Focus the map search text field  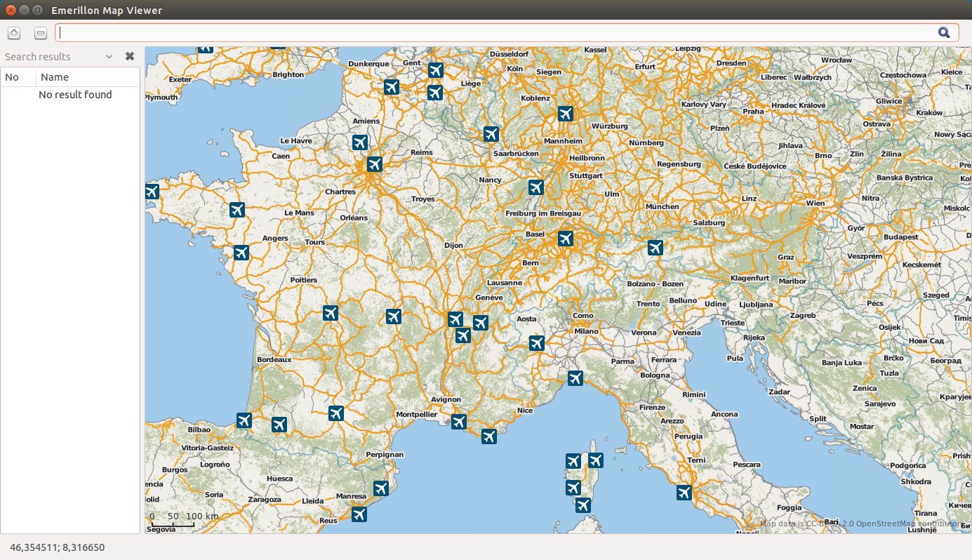point(491,32)
